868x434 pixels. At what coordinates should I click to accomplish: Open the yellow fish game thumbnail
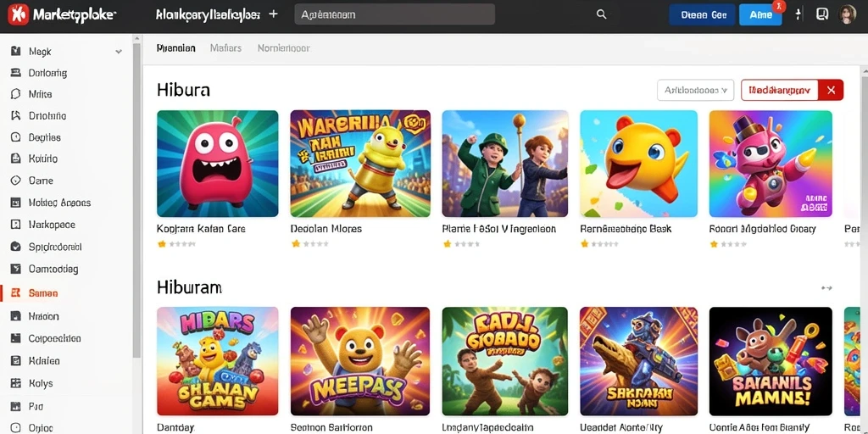click(639, 164)
